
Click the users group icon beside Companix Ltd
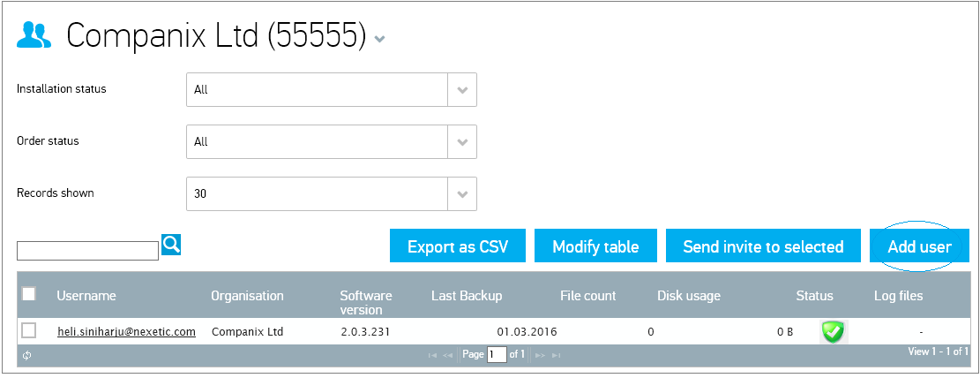34,35
